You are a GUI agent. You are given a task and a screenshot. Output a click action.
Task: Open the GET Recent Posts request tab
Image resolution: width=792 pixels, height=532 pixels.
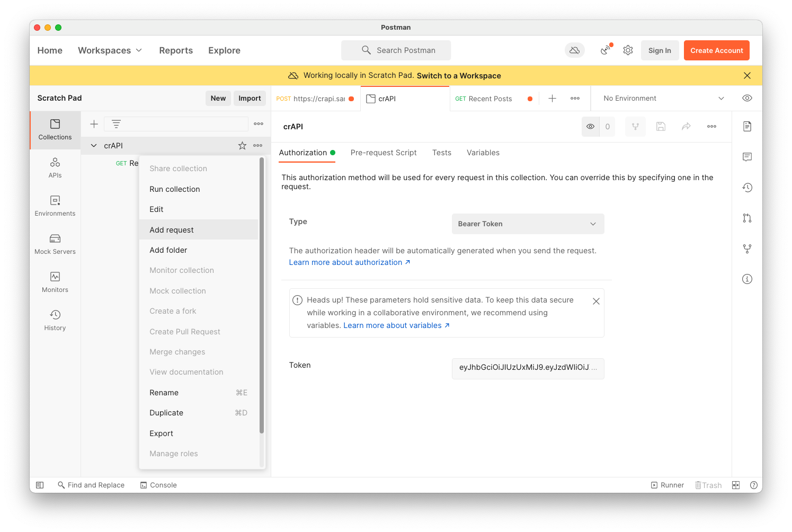click(x=494, y=99)
